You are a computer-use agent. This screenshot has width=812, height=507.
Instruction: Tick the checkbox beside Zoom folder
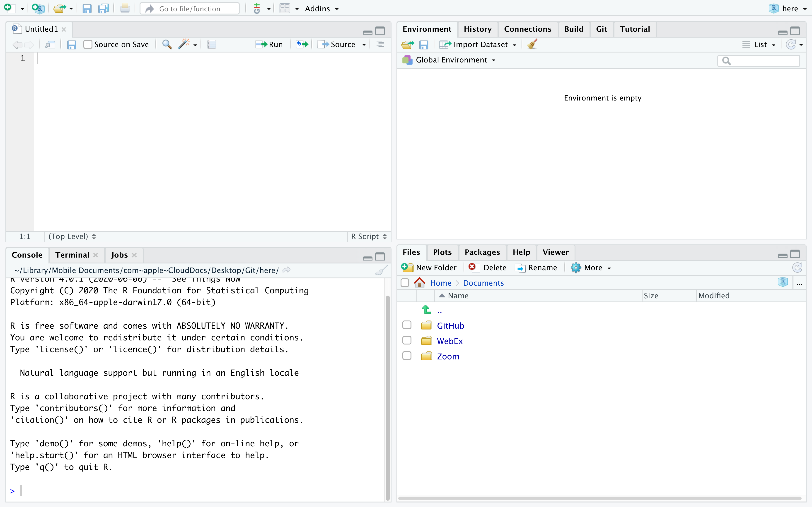pyautogui.click(x=407, y=356)
